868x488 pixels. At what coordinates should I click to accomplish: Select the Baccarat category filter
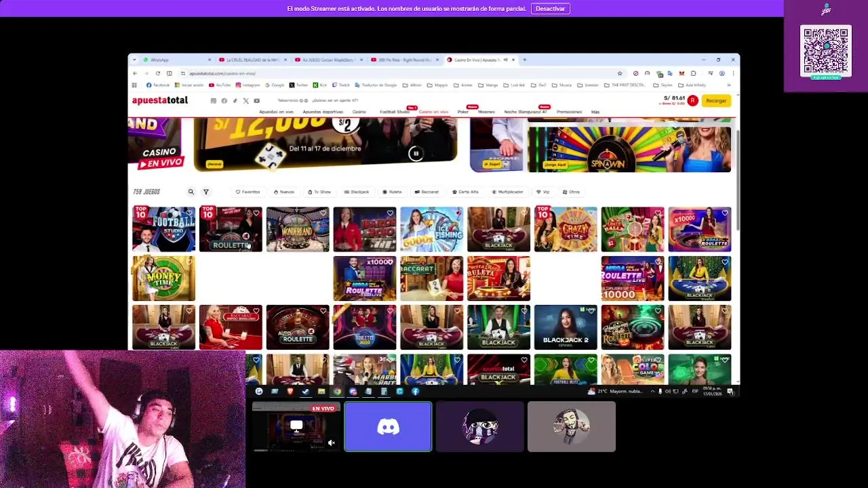pyautogui.click(x=427, y=192)
